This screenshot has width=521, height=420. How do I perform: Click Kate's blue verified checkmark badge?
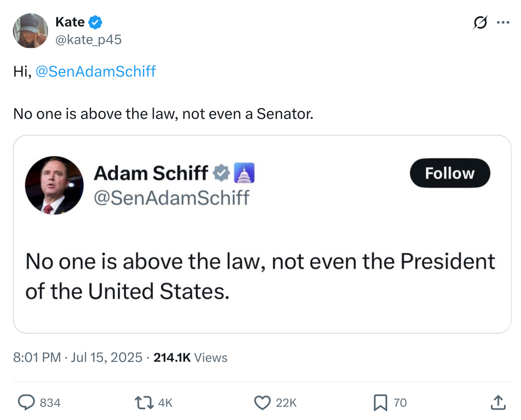click(95, 22)
